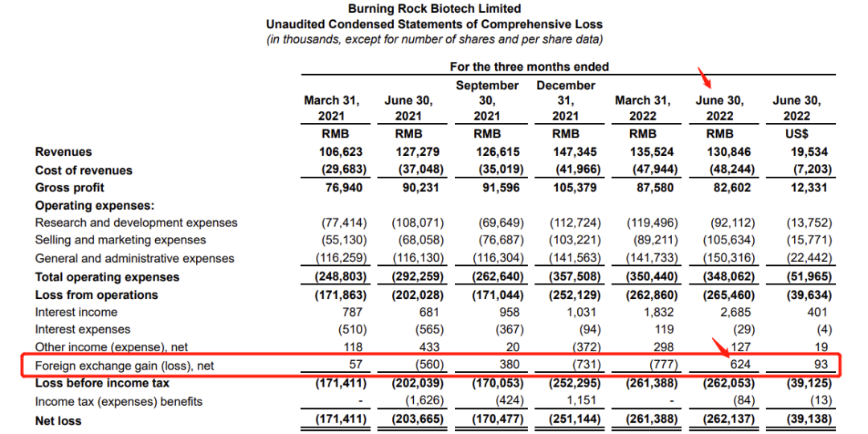The height and width of the screenshot is (434, 868).
Task: Click interest expenses value (565)
Action: [429, 330]
